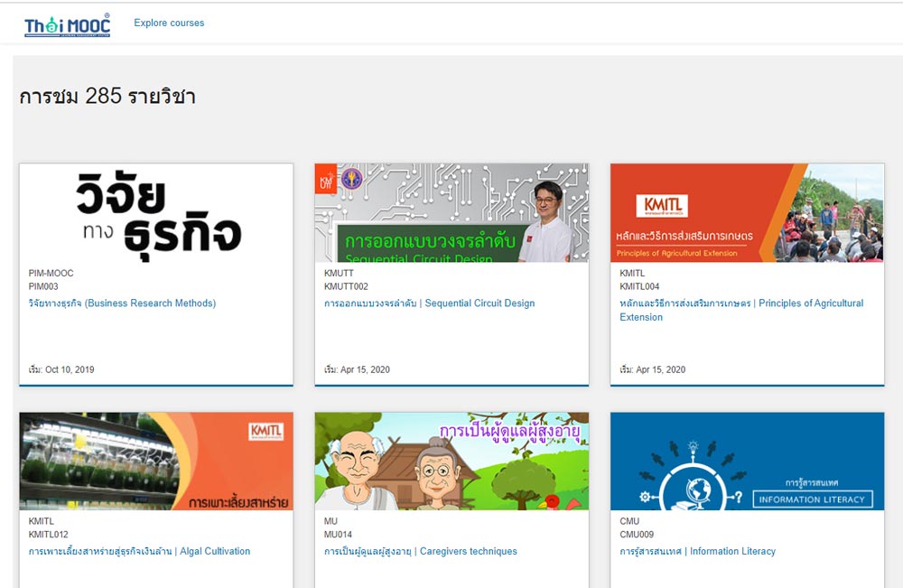This screenshot has height=588, width=903.
Task: Click the MU organization label
Action: 331,521
